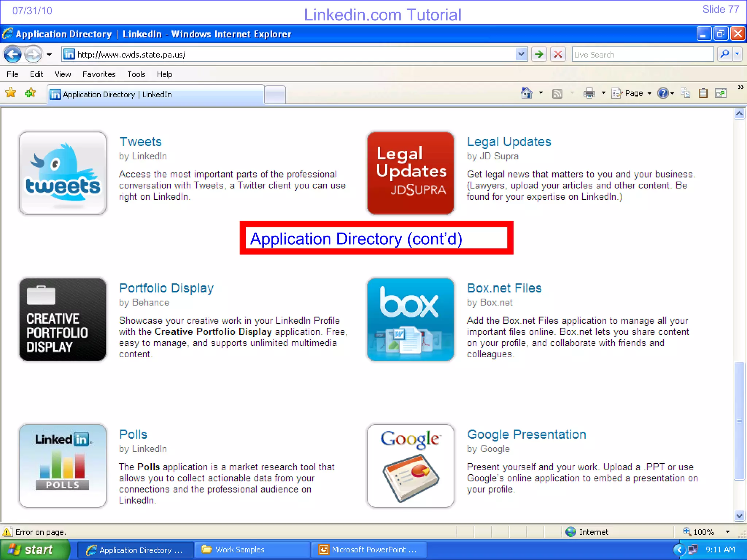Click the blue Help question mark icon
The height and width of the screenshot is (560, 747).
click(663, 93)
